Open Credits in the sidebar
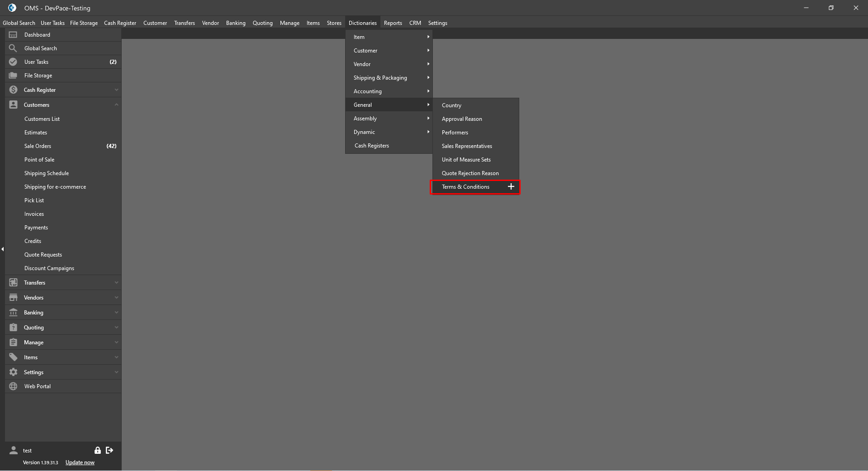 pos(63,241)
